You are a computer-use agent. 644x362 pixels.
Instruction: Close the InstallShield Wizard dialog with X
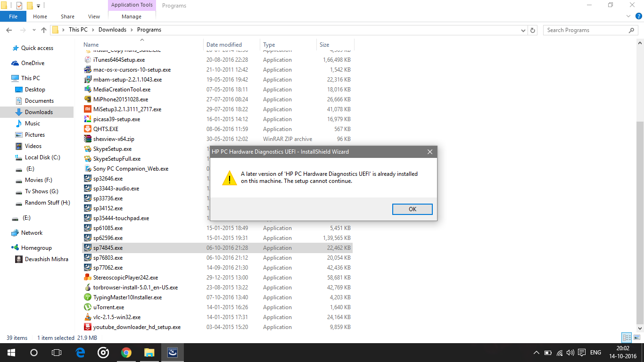coord(430,152)
